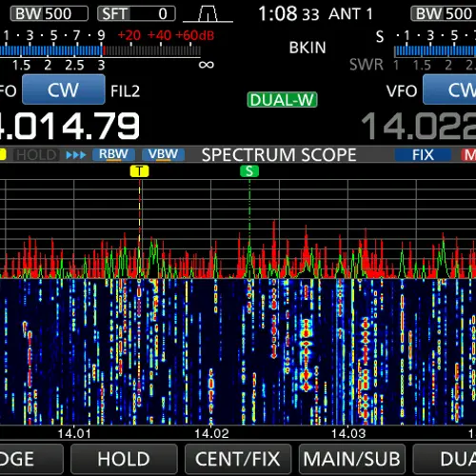Click the left BW 500 bandwidth indicator
Viewport: 476px width, 476px height.
[x=50, y=14]
